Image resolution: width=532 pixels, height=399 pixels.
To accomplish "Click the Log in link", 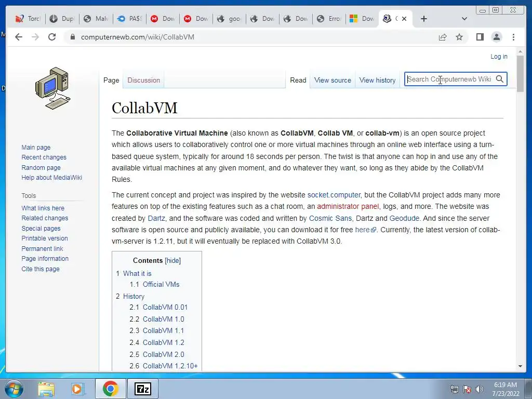I will 499,57.
